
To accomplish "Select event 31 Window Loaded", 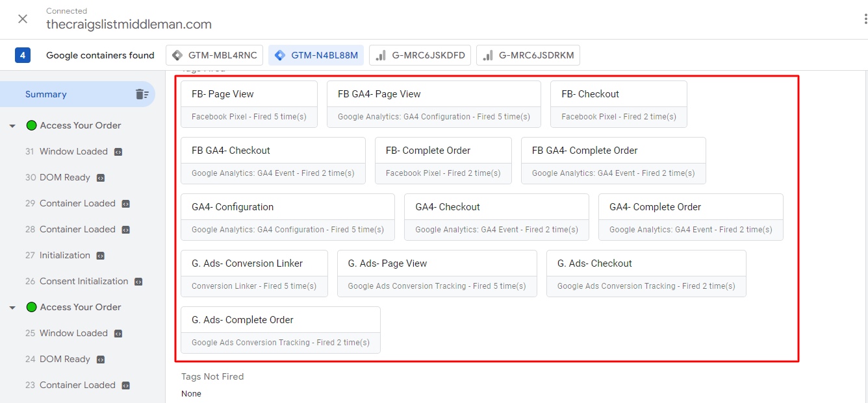I will click(x=73, y=151).
